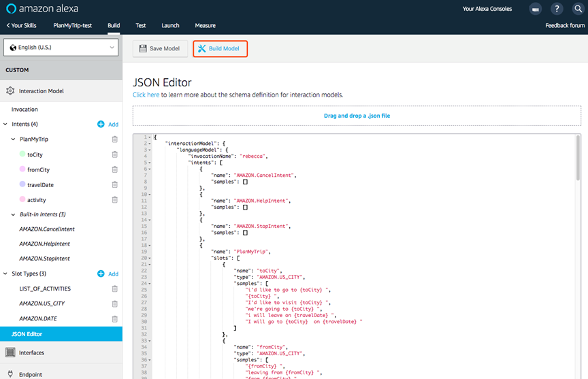
Task: Click the Interaction Model heading
Action: (42, 91)
